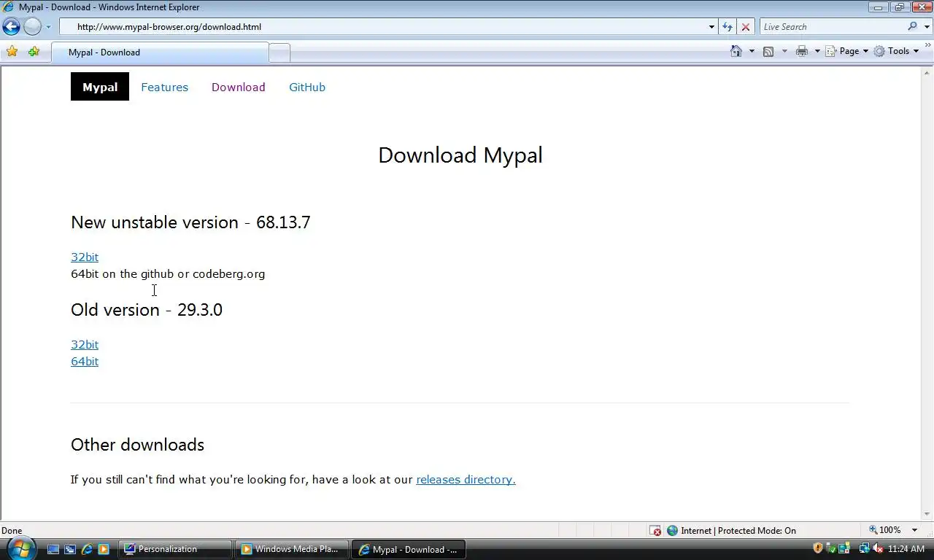Click the Refresh page icon
This screenshot has height=560, width=934.
[727, 27]
